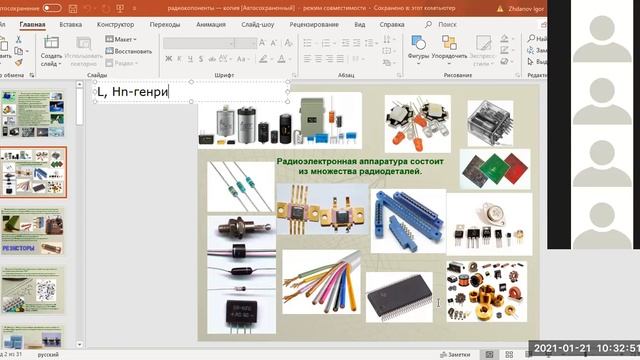Click the shape outline icon

(505, 50)
